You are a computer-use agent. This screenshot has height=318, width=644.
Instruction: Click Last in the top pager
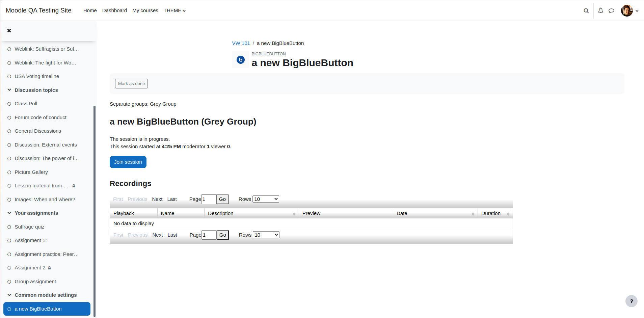(x=172, y=199)
